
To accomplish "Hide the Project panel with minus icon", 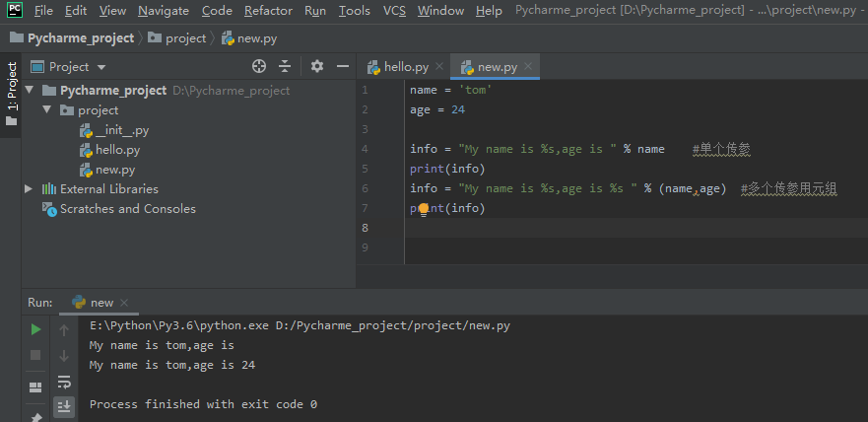I will (x=343, y=66).
